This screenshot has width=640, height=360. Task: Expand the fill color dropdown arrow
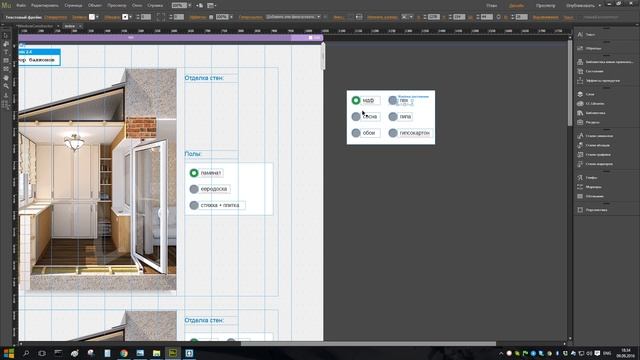pos(97,17)
